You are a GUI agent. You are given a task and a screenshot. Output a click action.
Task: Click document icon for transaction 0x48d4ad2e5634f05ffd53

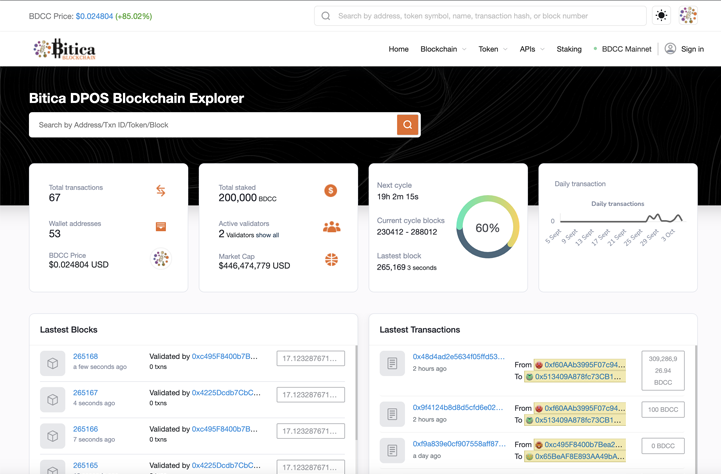coord(392,363)
